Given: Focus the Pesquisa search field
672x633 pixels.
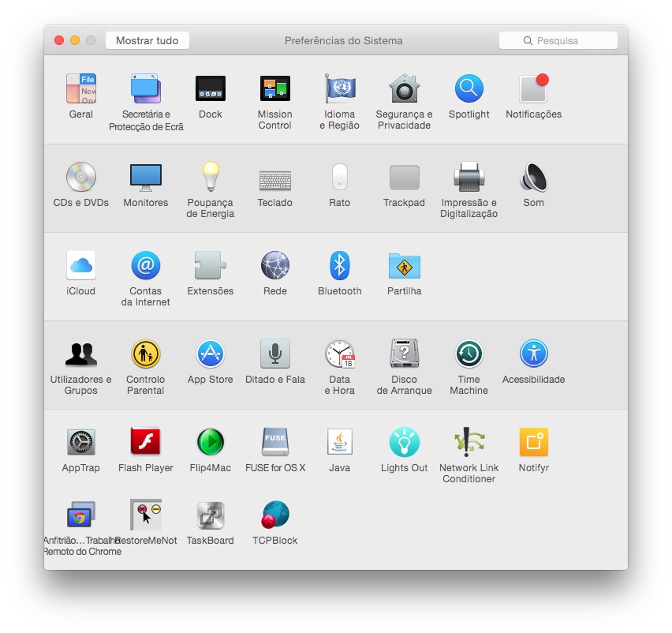Looking at the screenshot, I should 558,40.
